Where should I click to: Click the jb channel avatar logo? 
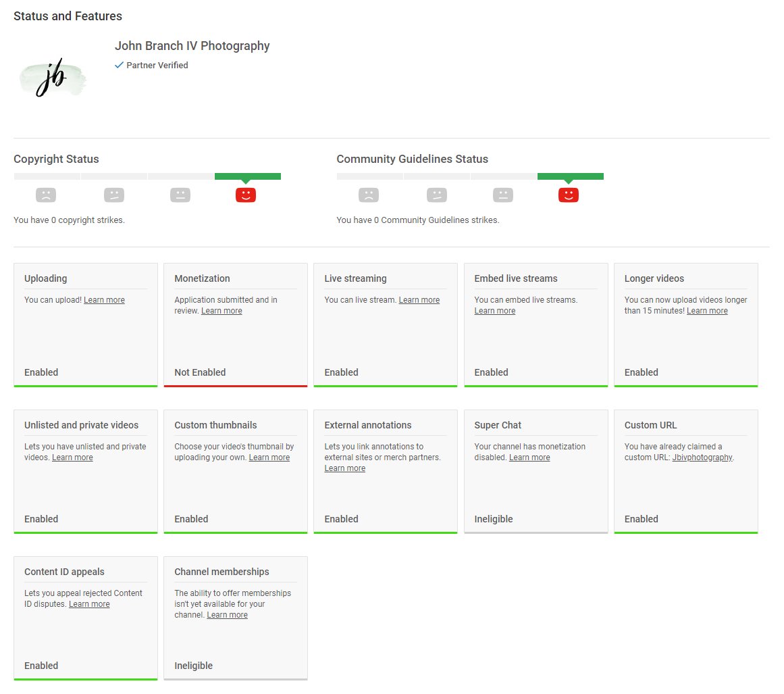[53, 78]
